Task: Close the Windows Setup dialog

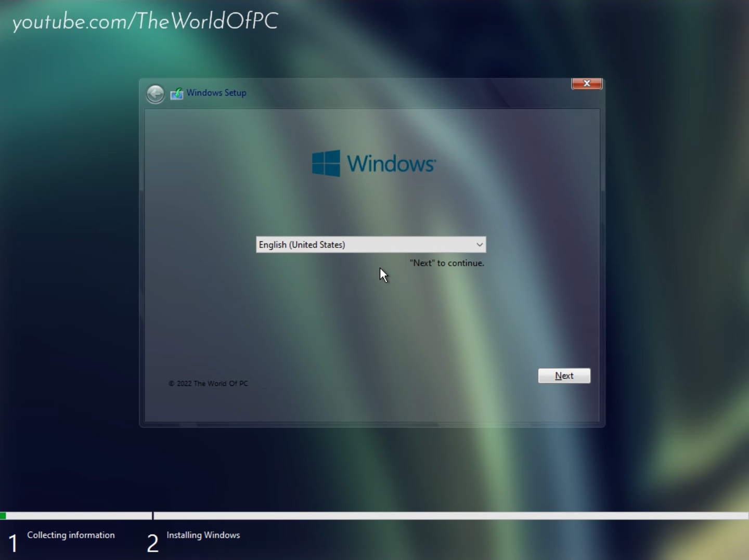Action: click(587, 84)
